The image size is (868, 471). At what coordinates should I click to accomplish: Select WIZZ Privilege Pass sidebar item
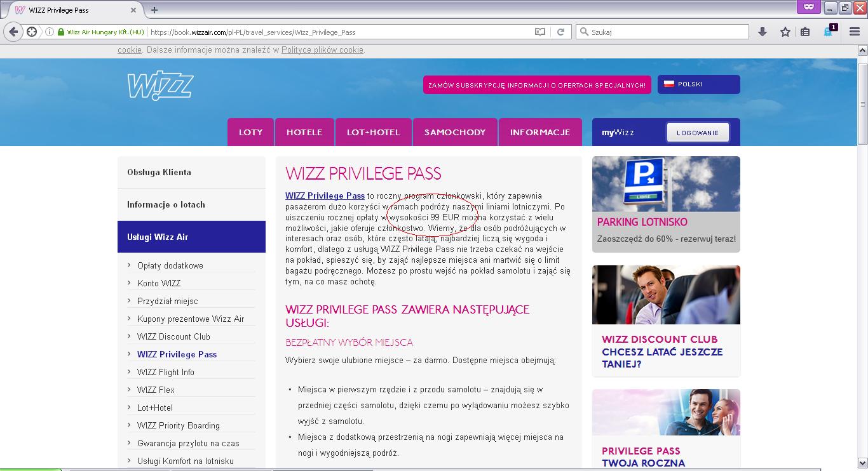pyautogui.click(x=177, y=354)
